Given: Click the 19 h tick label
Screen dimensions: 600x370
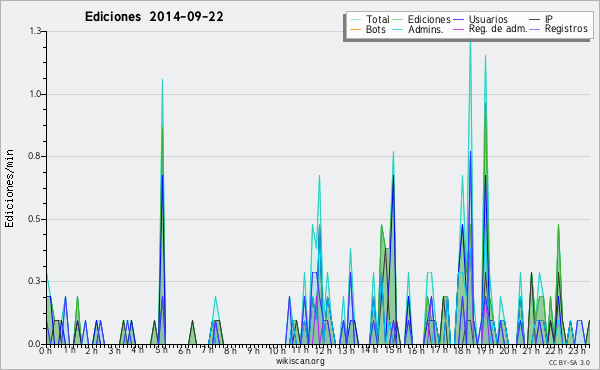Looking at the screenshot, I should pyautogui.click(x=485, y=350).
